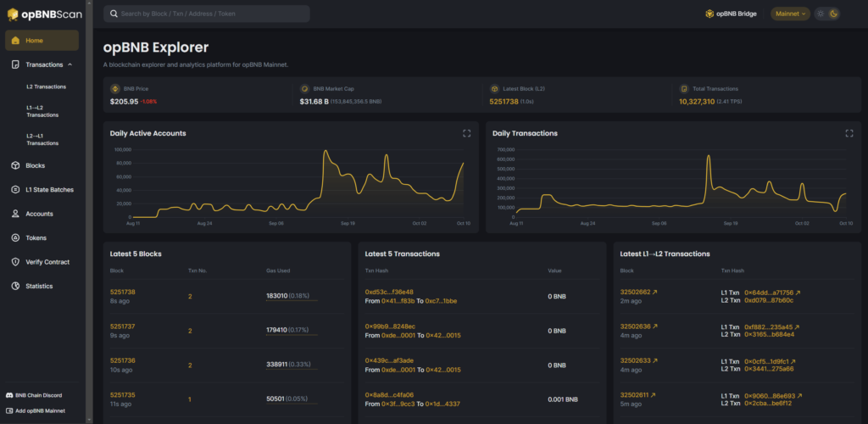Expand Daily Active Accounts chart fullscreen

coord(467,133)
